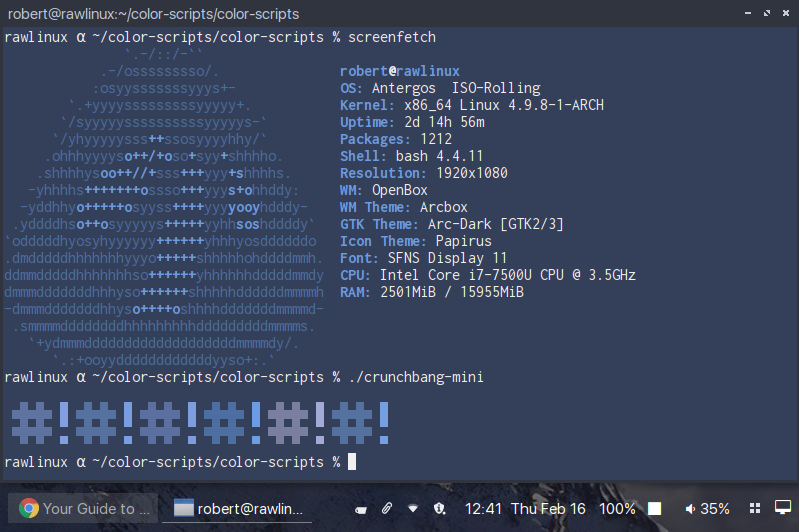Click the 'Font: SFNS Display 11' line
The width and height of the screenshot is (799, 532).
point(423,258)
